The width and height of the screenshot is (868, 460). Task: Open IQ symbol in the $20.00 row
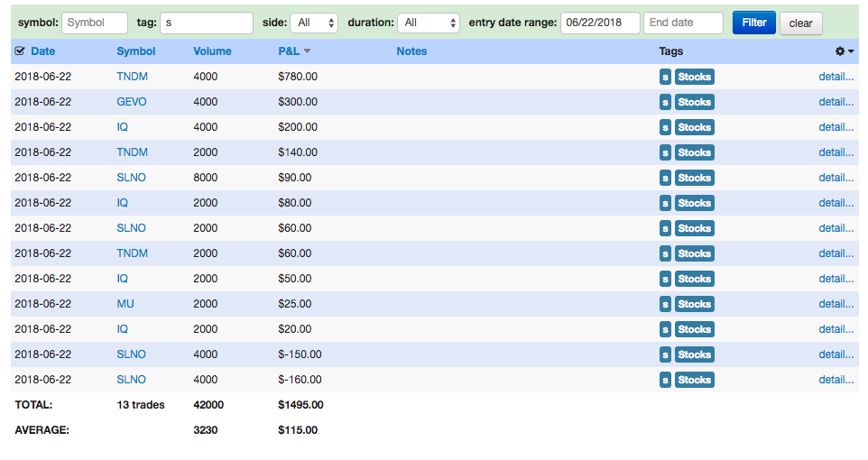[x=122, y=329]
